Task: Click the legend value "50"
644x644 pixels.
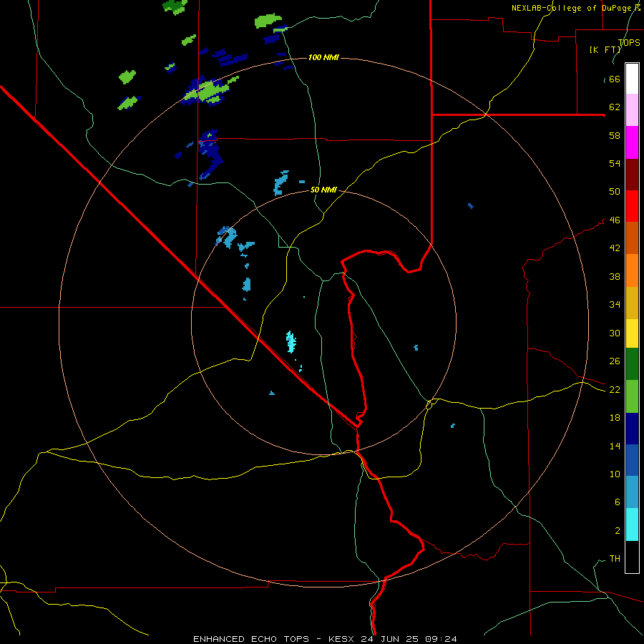Action: click(615, 191)
